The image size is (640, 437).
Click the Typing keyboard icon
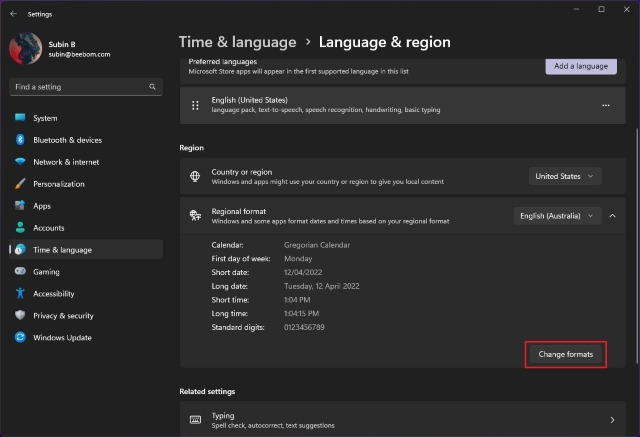pos(196,420)
